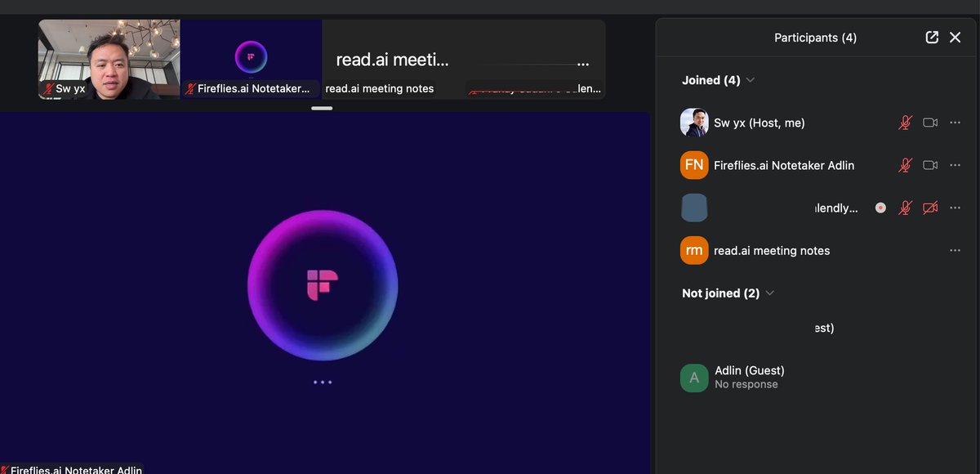
Task: Click the muted mic icon for Fireflies.ai Notetaker Adlin
Action: tap(905, 165)
